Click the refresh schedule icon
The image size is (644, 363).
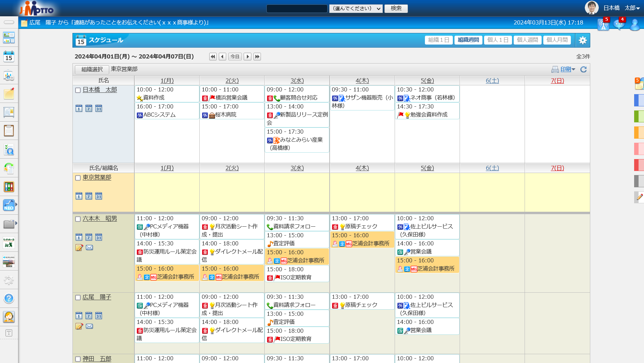tap(583, 69)
